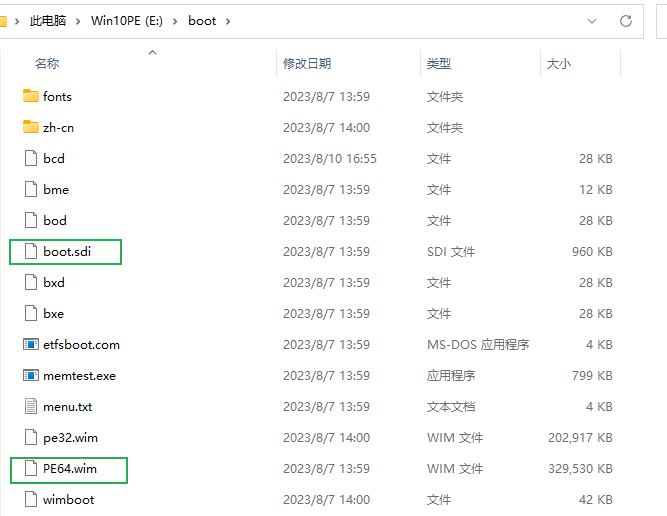Click the 329,530 KB size of PE64.wim

point(580,469)
